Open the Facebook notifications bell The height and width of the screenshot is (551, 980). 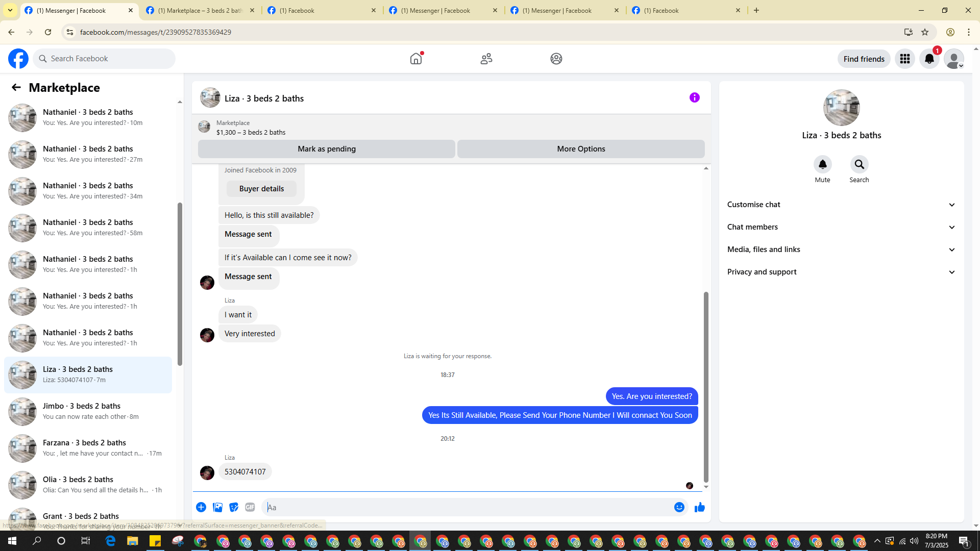[x=929, y=59]
